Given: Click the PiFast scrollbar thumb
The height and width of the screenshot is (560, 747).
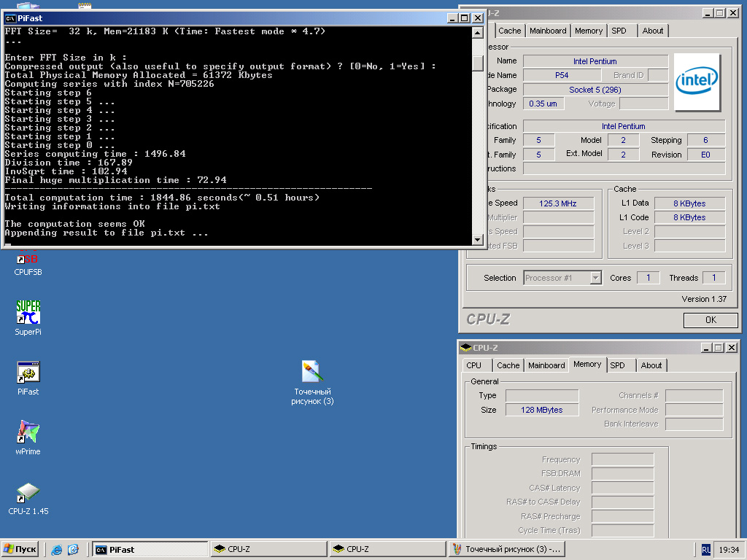Looking at the screenshot, I should tap(477, 63).
